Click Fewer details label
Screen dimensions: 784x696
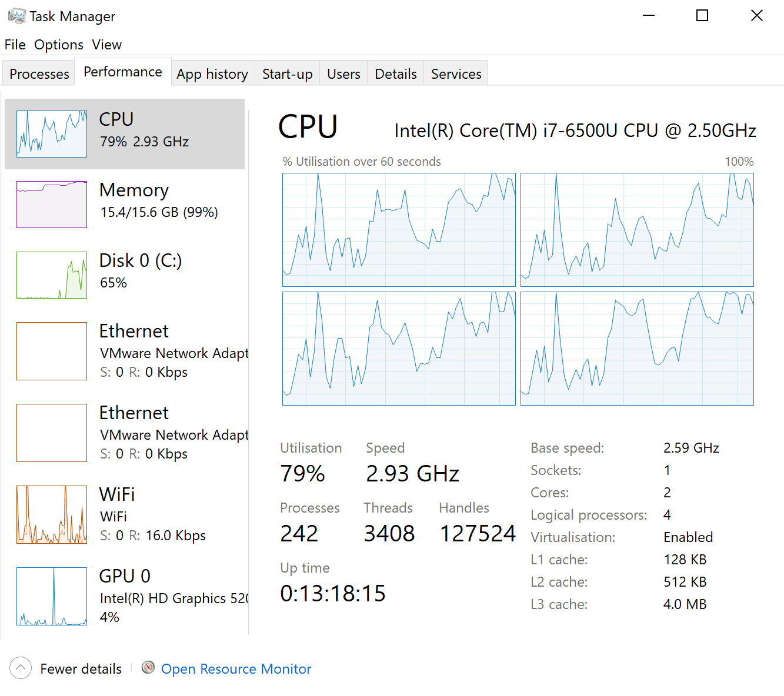[x=81, y=669]
